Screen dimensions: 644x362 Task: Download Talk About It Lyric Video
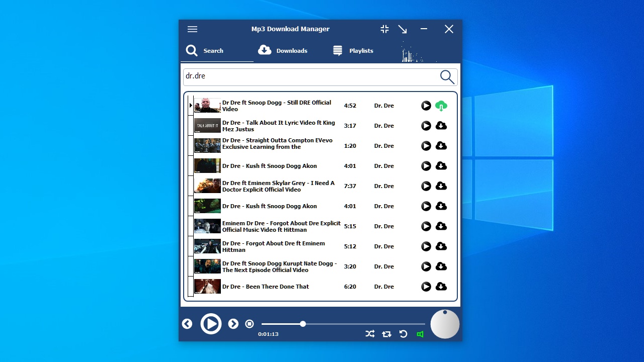pyautogui.click(x=441, y=126)
